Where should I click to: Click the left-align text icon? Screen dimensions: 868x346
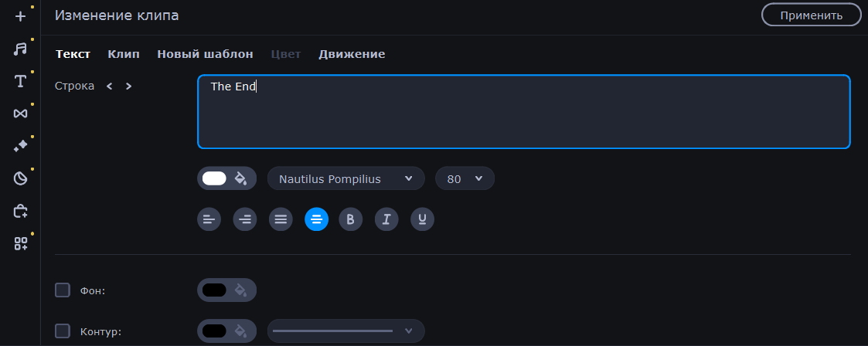point(209,219)
